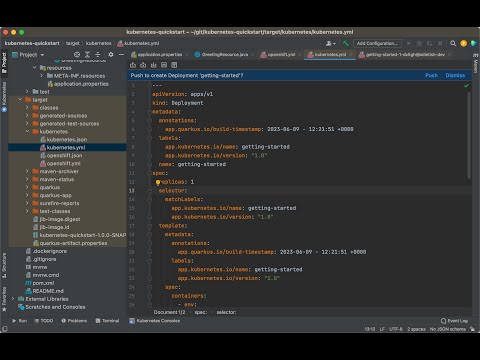Expand the test folder
The height and width of the screenshot is (360, 480).
pyautogui.click(x=27, y=91)
